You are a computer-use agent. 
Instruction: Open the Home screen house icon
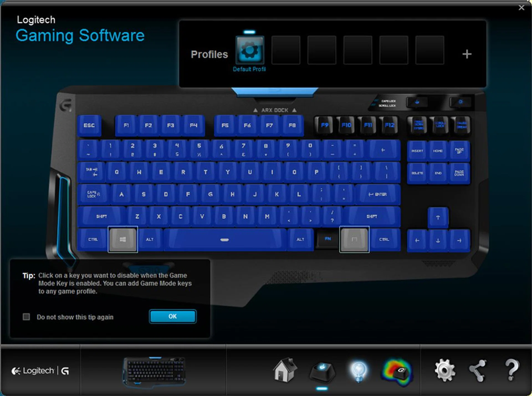285,370
